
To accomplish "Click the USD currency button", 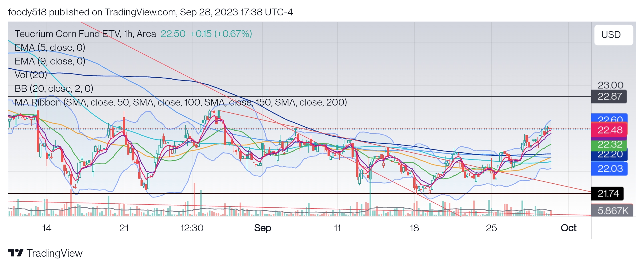I will pos(613,35).
